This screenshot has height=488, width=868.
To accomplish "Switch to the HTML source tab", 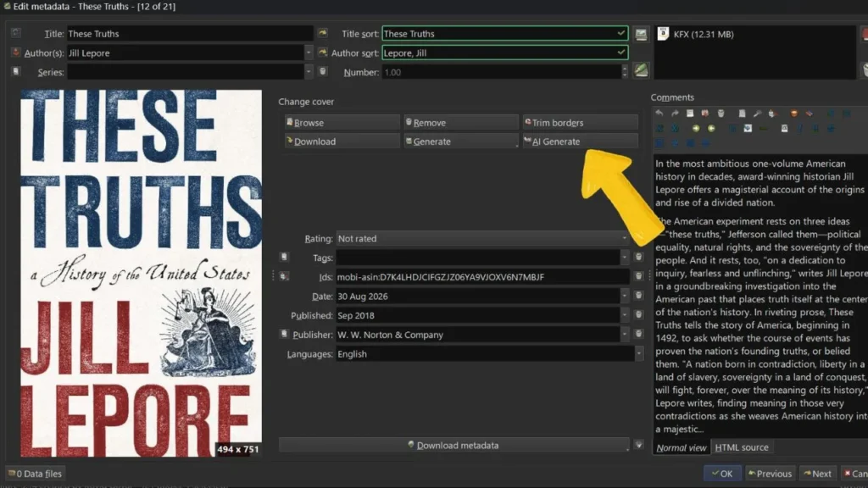I will [742, 447].
